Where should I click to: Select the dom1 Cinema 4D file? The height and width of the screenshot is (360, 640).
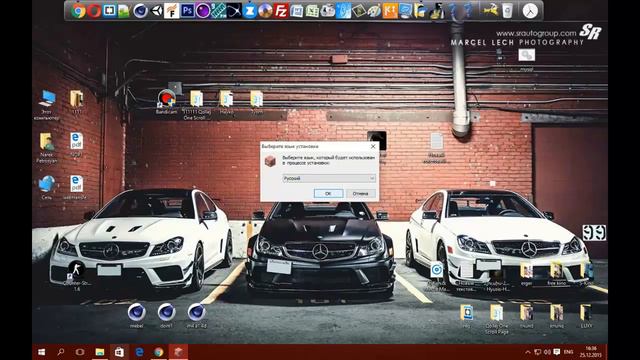coord(167,316)
